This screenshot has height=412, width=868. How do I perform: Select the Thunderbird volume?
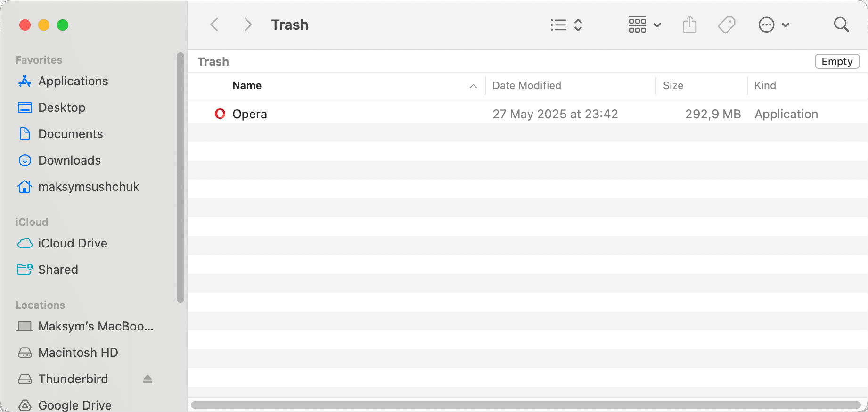[73, 379]
